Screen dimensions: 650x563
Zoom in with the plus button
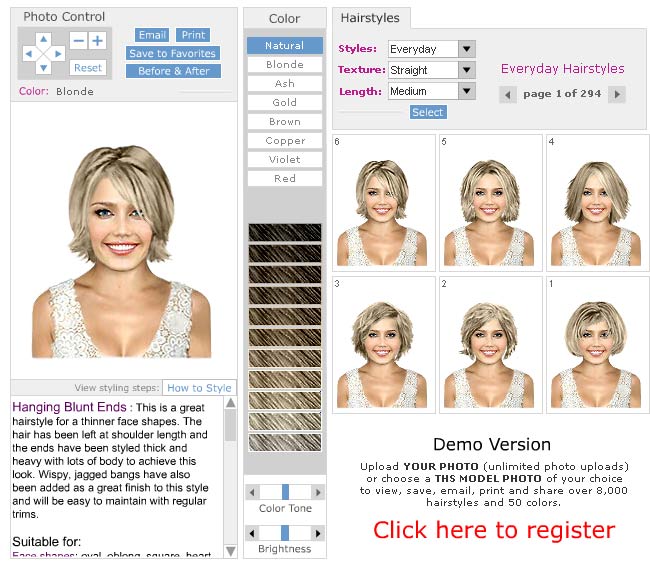coord(97,41)
